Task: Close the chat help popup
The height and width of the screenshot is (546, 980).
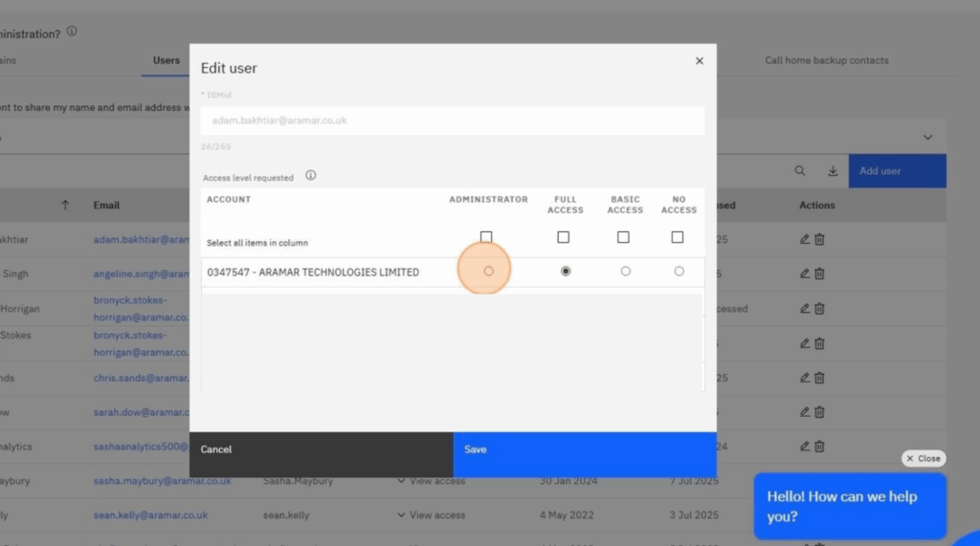Action: (924, 459)
